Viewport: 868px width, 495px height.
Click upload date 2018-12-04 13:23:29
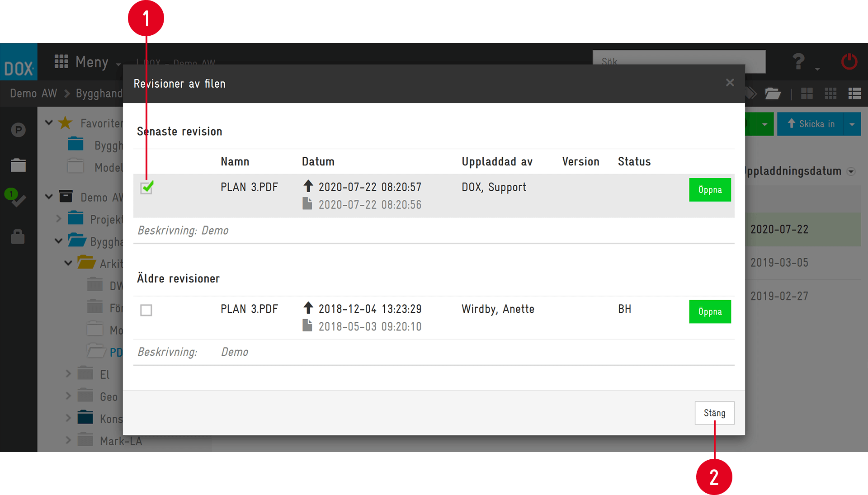point(370,309)
